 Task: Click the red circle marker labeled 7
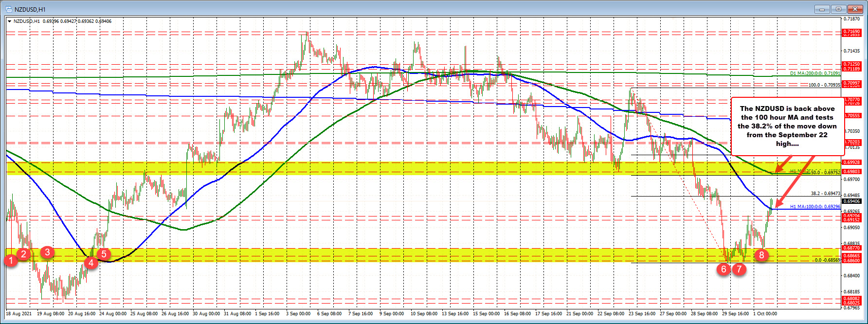[739, 269]
